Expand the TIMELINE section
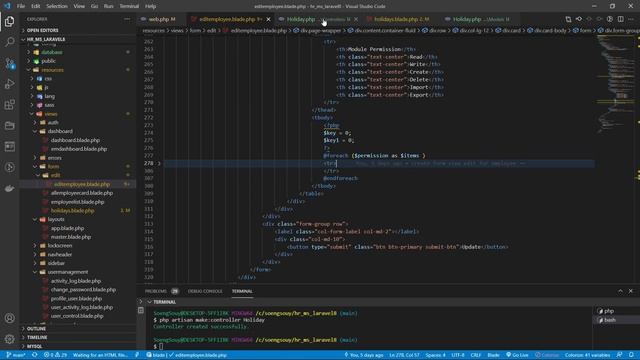640x360 pixels. coord(37,338)
